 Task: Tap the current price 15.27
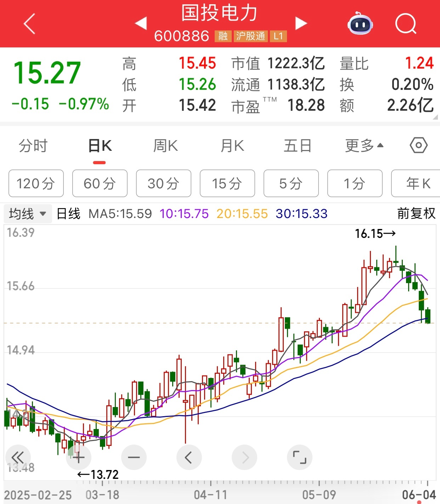click(x=47, y=73)
